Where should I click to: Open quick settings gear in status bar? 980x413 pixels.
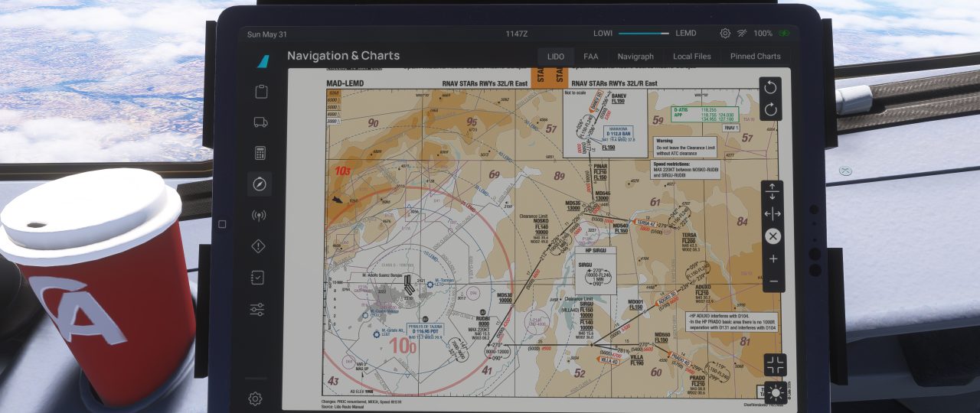point(725,34)
